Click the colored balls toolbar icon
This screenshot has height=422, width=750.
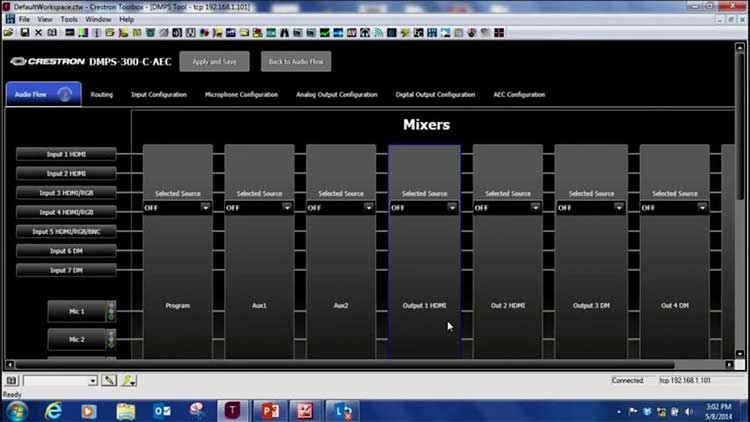pos(204,33)
